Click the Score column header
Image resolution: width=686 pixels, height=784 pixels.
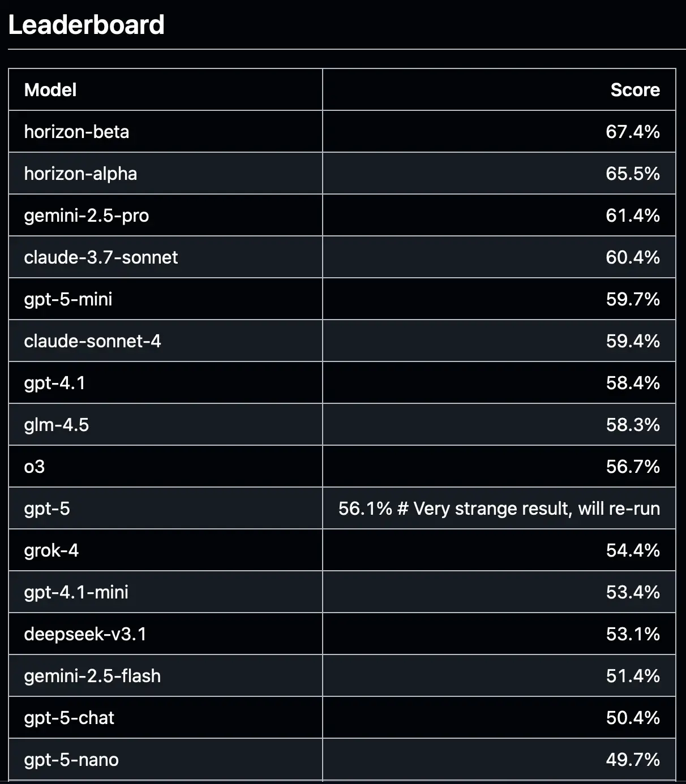pos(634,90)
